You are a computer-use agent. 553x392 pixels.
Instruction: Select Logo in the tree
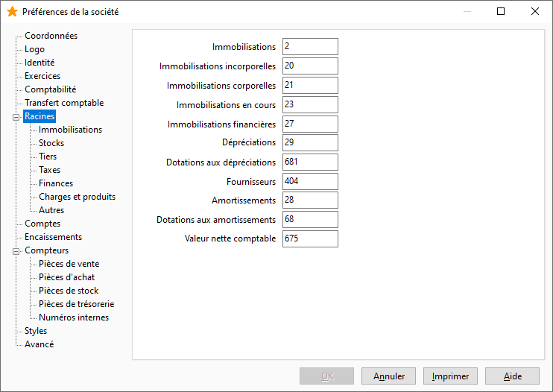click(34, 49)
